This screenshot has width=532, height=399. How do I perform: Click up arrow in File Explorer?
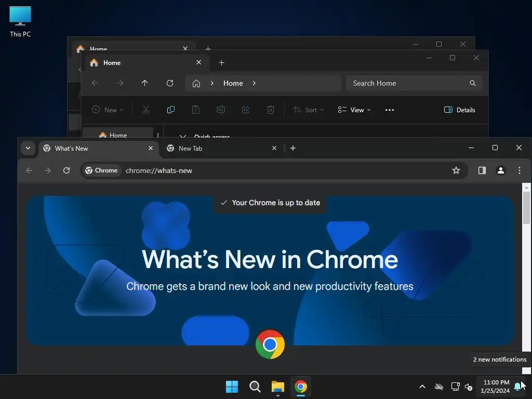145,83
